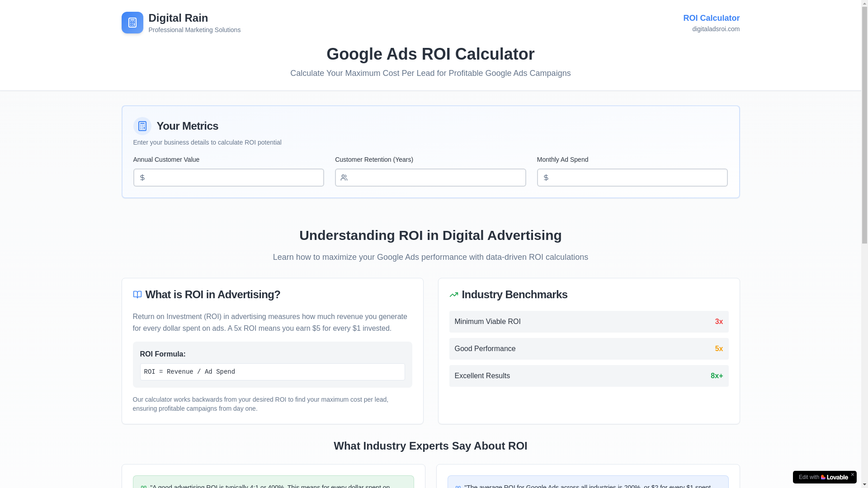Image resolution: width=868 pixels, height=488 pixels.
Task: Select the Excellent Results benchmark row
Action: (589, 376)
